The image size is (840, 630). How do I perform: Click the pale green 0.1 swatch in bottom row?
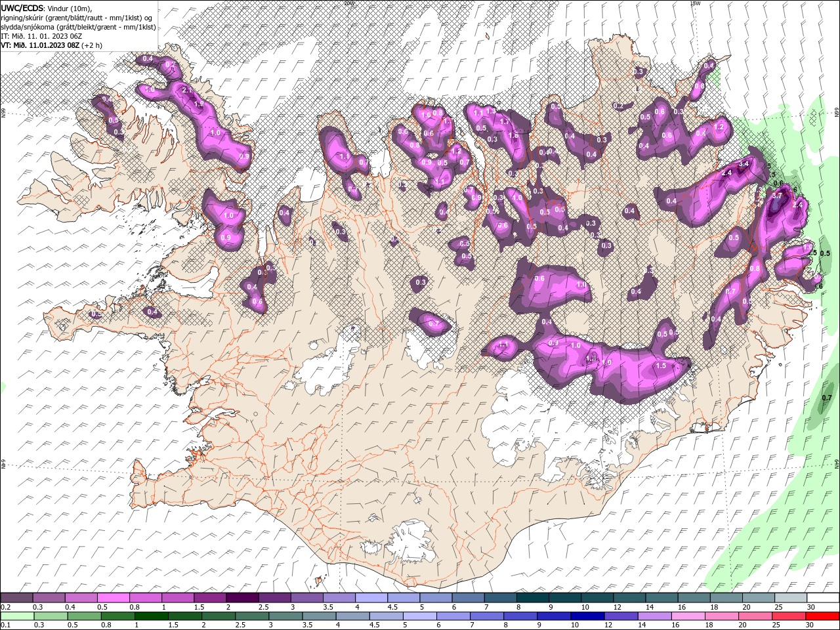(x=17, y=616)
